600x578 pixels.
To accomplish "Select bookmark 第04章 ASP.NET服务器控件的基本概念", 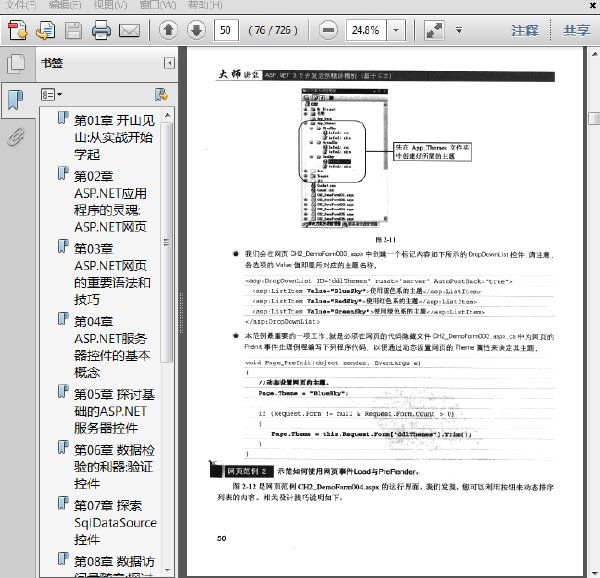I will (x=112, y=347).
